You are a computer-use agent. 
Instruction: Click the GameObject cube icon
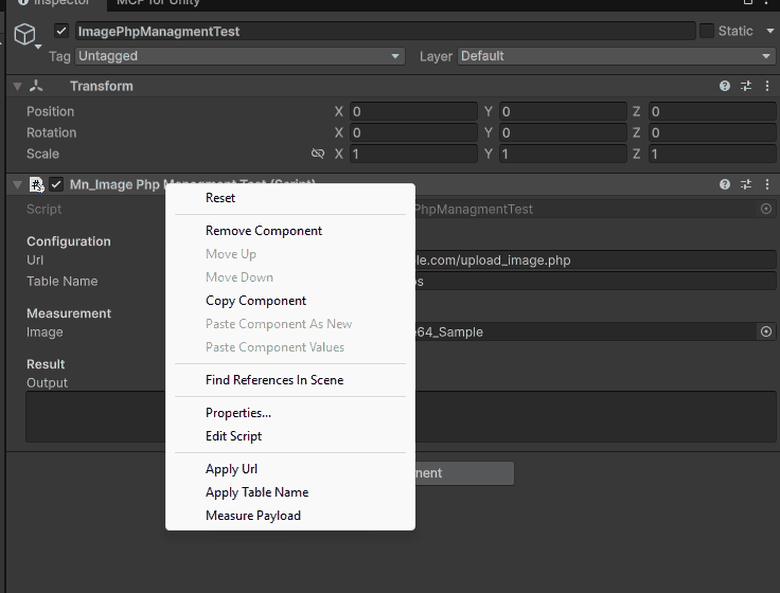click(x=25, y=34)
